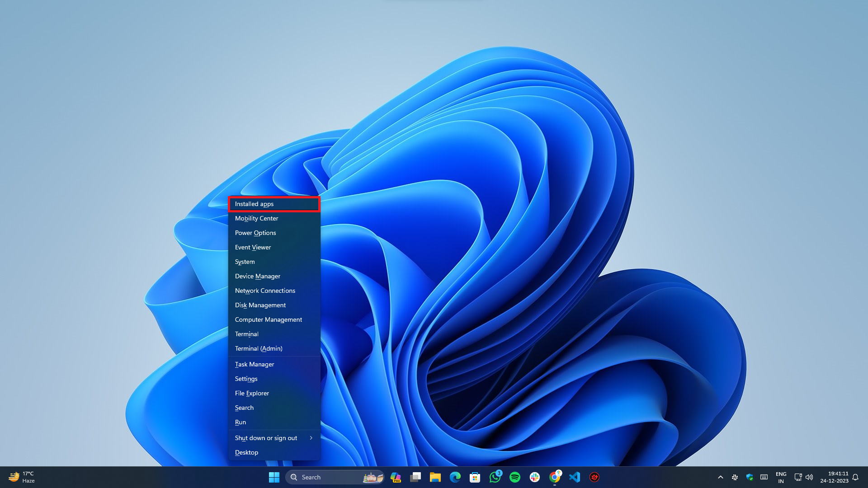Open Device Manager

point(274,276)
